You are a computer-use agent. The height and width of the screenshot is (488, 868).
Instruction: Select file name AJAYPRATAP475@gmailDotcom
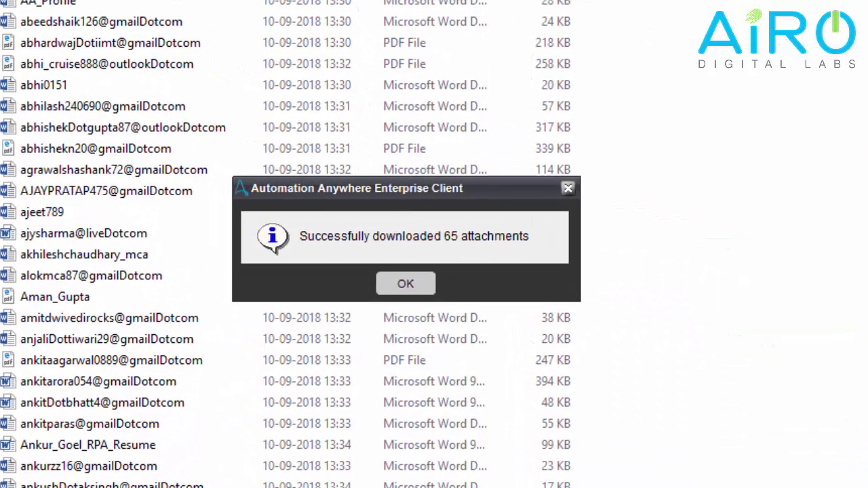pyautogui.click(x=106, y=191)
